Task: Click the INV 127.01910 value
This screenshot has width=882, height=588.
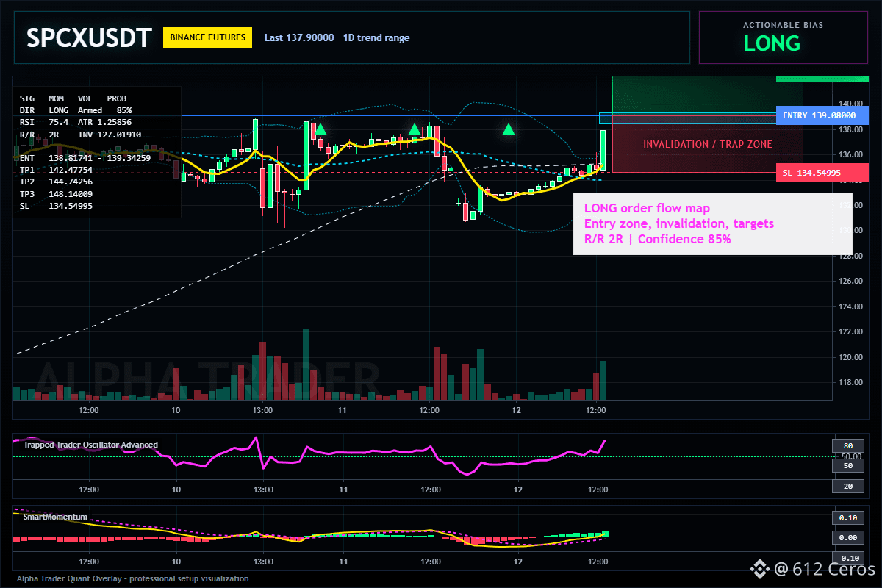Action: click(x=110, y=135)
